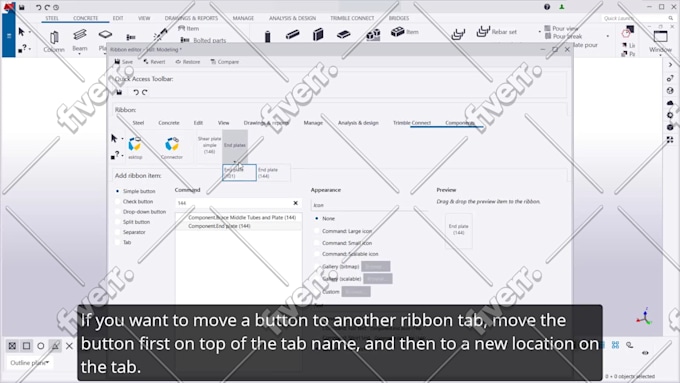Click the Connector icon in ribbon editor
Image resolution: width=680 pixels, height=383 pixels.
point(172,148)
